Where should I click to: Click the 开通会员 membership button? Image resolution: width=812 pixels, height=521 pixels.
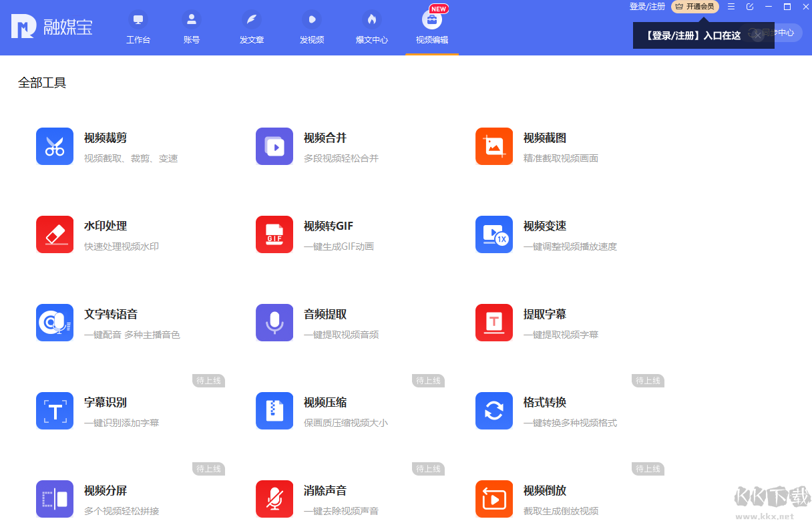[x=695, y=6]
